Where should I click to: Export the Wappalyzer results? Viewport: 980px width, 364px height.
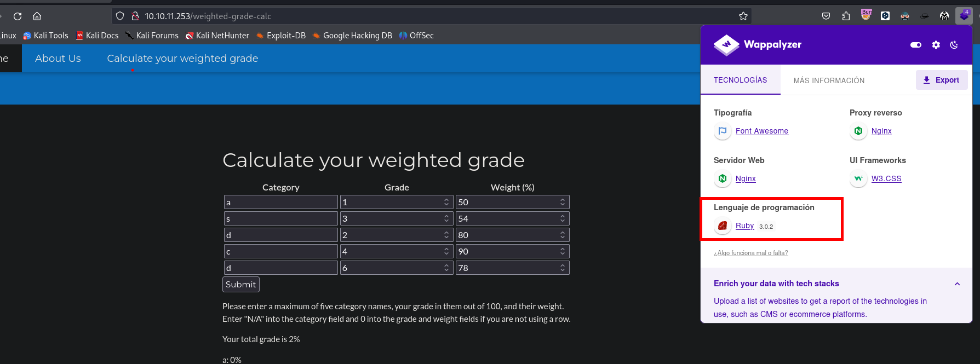pos(941,80)
